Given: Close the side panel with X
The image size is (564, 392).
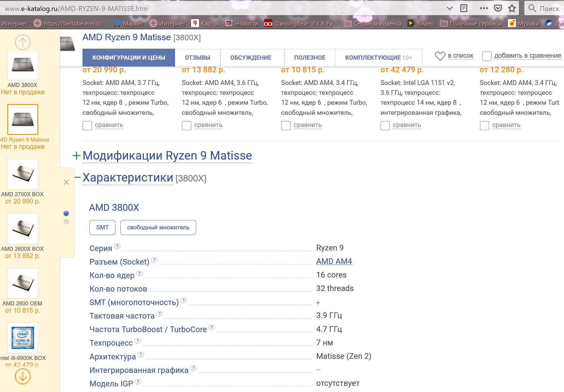Looking at the screenshot, I should [x=66, y=182].
